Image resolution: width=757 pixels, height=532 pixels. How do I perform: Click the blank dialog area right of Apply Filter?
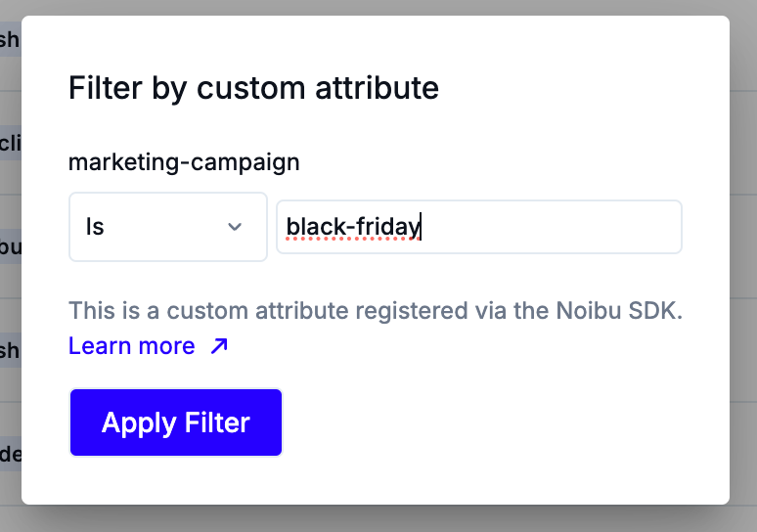[489, 422]
